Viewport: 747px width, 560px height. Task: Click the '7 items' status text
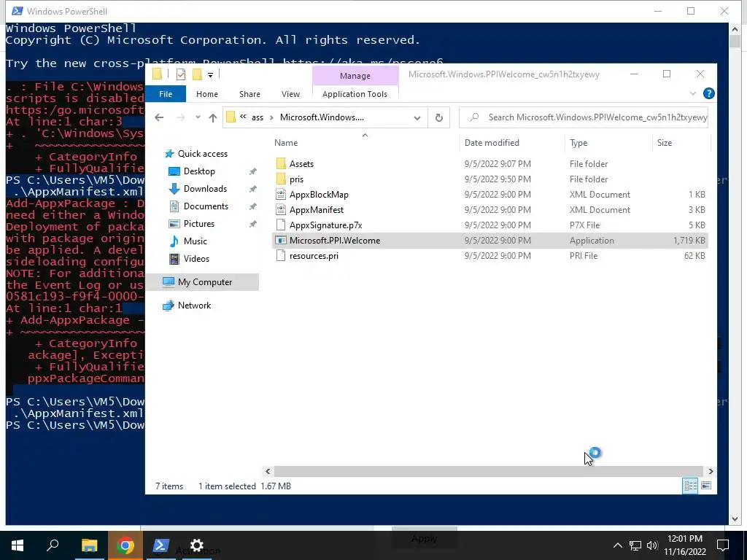[x=169, y=486]
